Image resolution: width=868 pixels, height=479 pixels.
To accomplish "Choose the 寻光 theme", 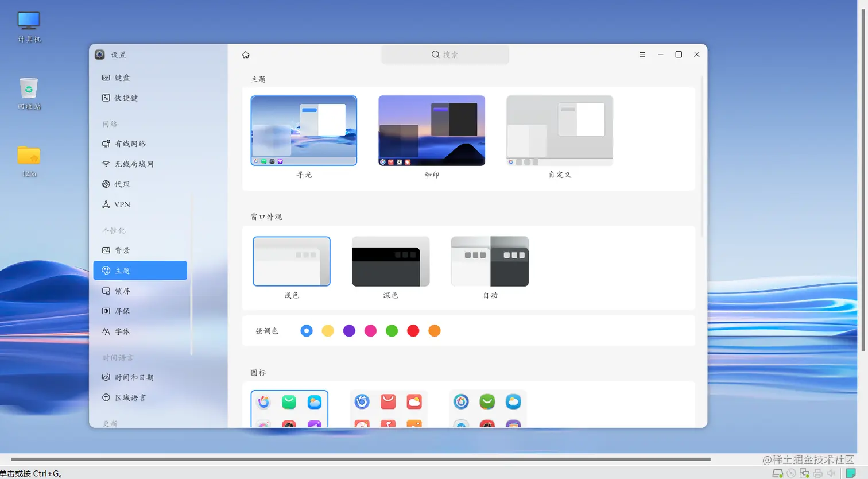I will click(x=304, y=131).
